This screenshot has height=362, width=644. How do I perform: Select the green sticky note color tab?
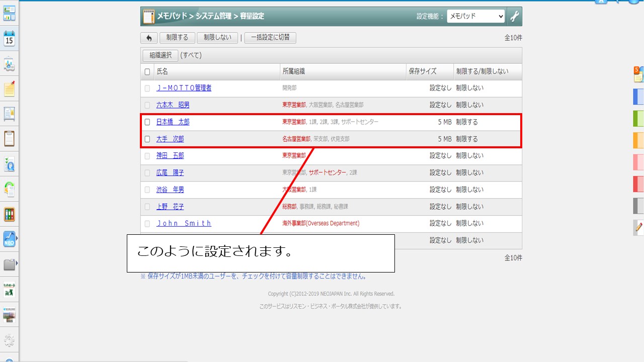638,118
